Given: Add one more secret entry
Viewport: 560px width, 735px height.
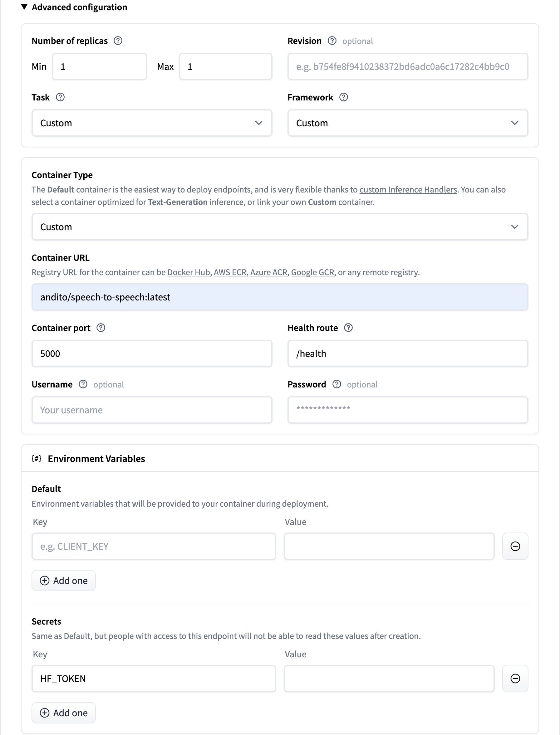Looking at the screenshot, I should click(x=64, y=713).
